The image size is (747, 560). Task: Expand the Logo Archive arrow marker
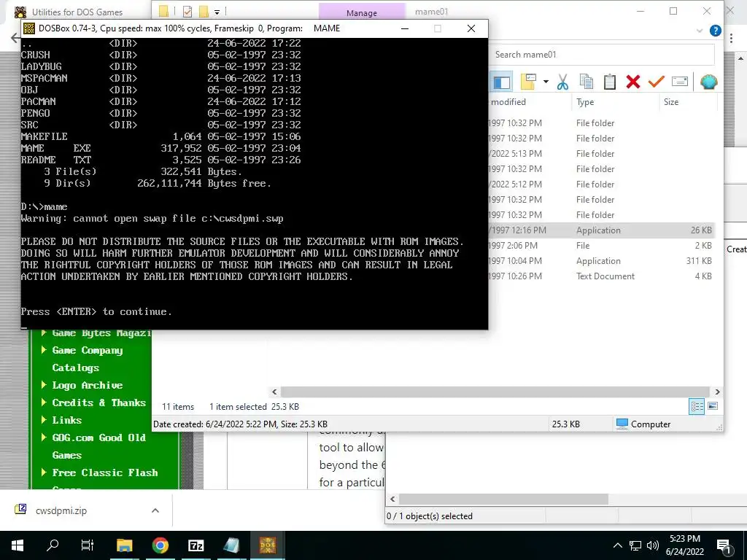pyautogui.click(x=44, y=385)
